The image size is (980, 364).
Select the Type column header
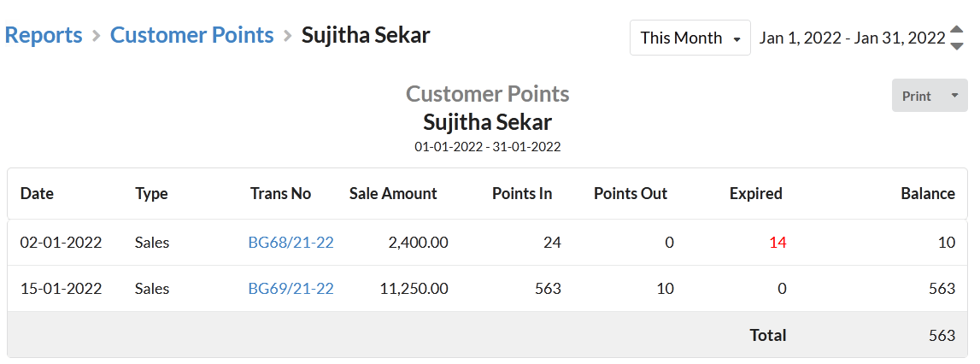click(151, 194)
